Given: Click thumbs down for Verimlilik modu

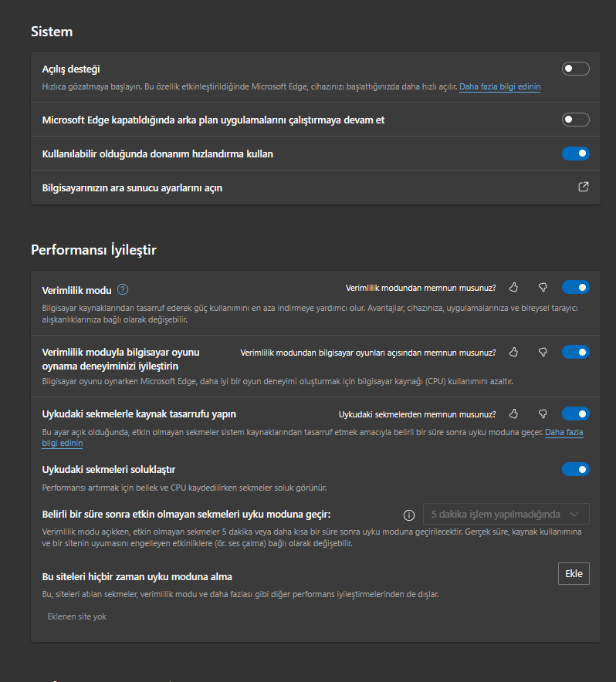Looking at the screenshot, I should [543, 288].
